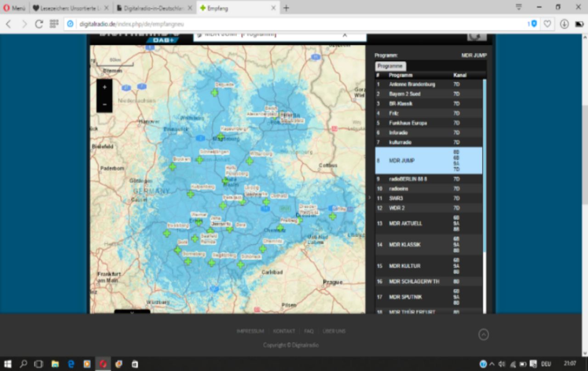Open the IMPRESSUM footer link
This screenshot has height=371, width=588.
pyautogui.click(x=250, y=331)
